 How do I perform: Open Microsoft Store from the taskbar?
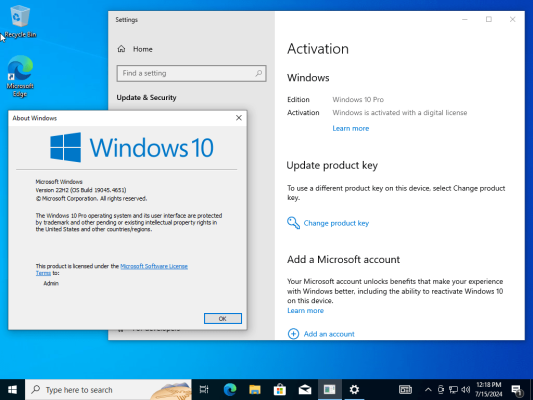tap(279, 389)
